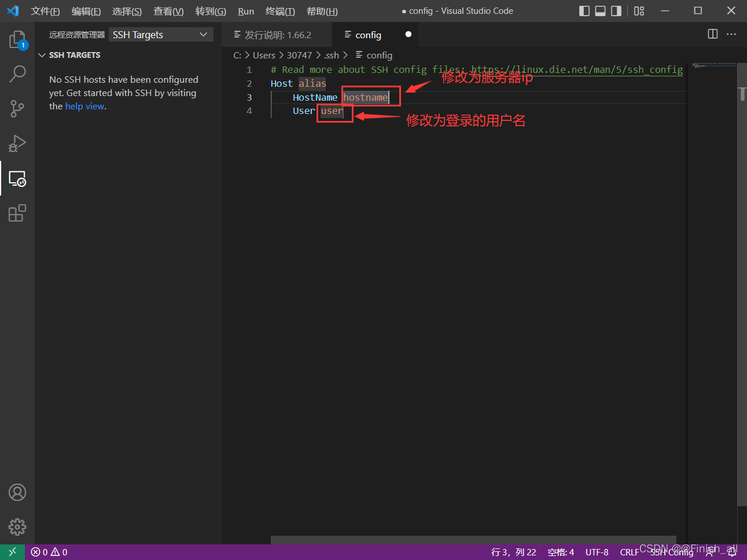This screenshot has width=747, height=560.
Task: Toggle the secondary side bar layout icon
Action: (x=616, y=10)
